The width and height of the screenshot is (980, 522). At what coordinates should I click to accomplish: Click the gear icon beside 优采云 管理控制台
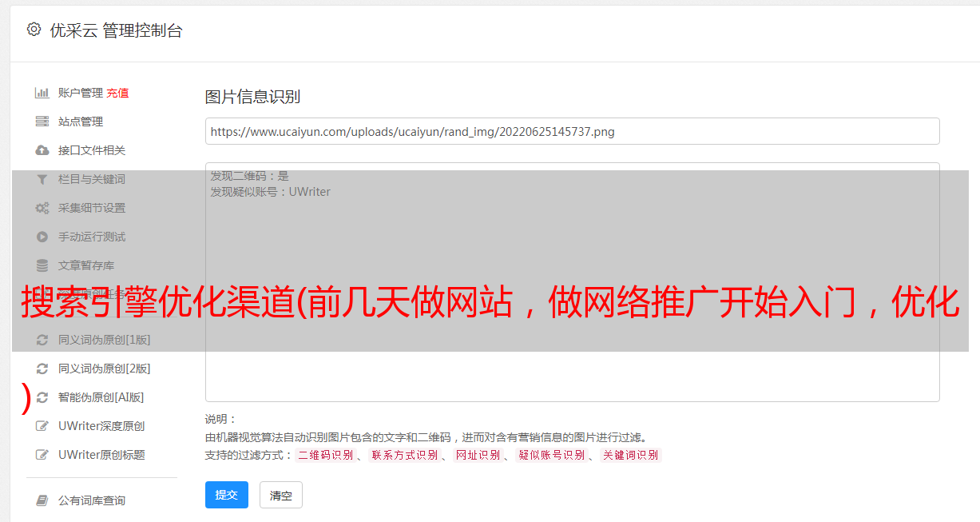(34, 30)
